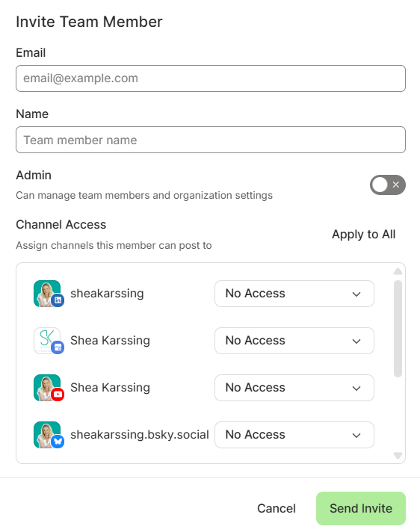Click the sheakarssing channel name
The width and height of the screenshot is (420, 532).
pos(107,294)
